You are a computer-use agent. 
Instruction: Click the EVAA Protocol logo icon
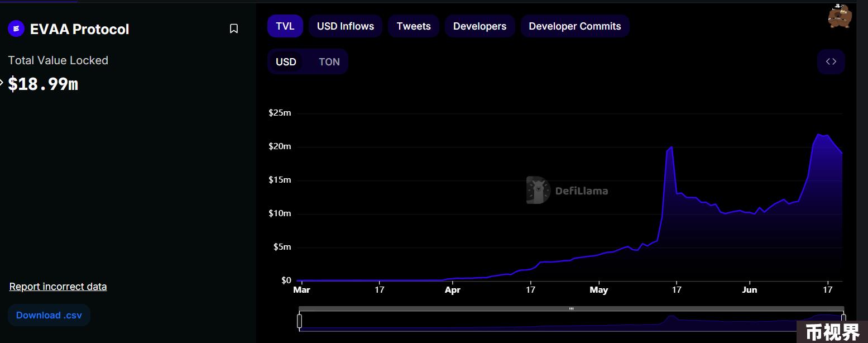pos(16,28)
